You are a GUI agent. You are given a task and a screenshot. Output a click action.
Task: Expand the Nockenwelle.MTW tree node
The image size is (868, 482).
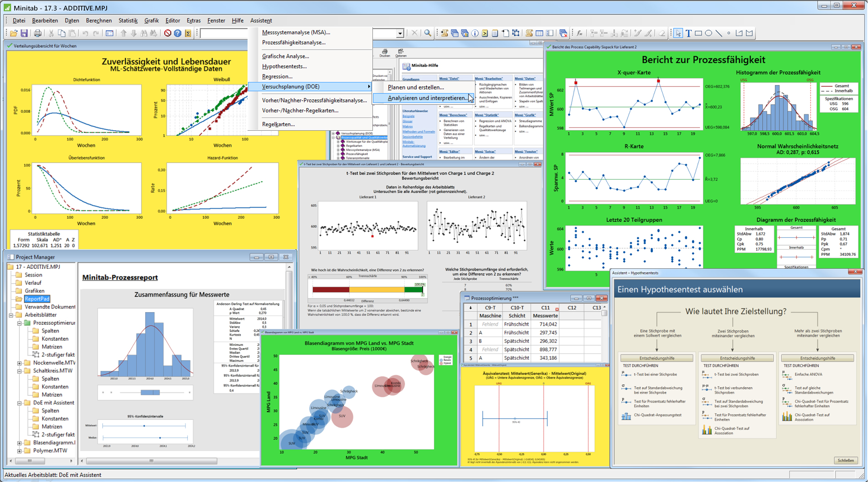click(19, 363)
